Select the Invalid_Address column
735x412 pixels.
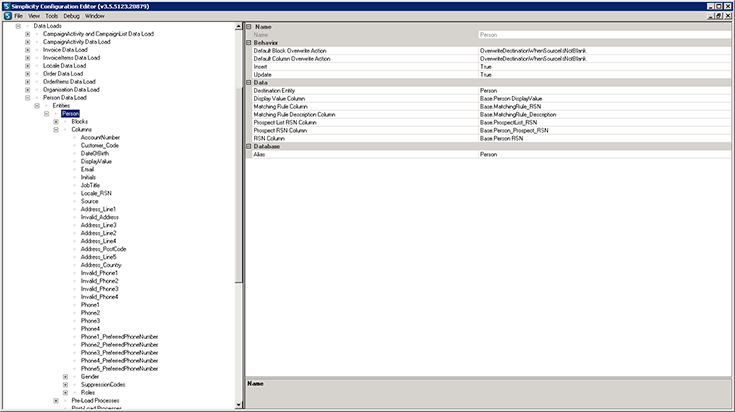99,217
